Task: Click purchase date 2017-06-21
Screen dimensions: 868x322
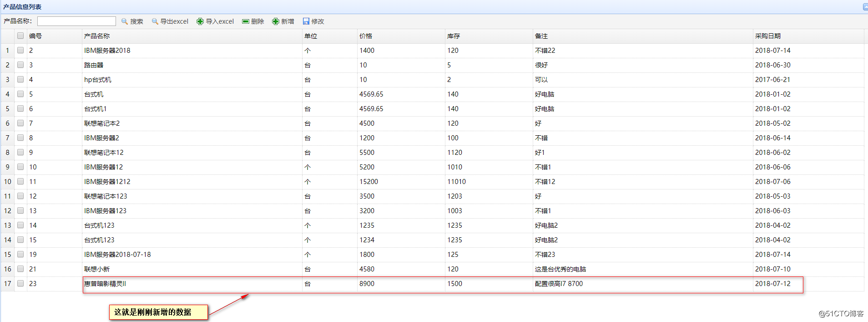Action: [x=773, y=80]
